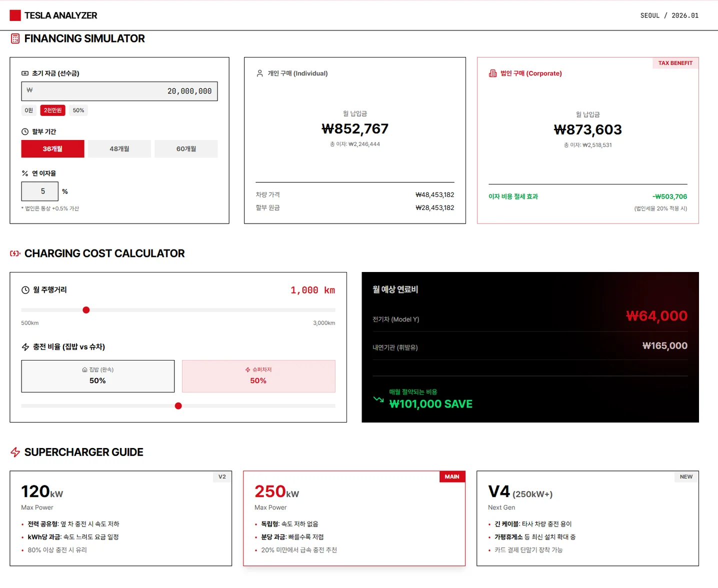The image size is (718, 588).
Task: Click the ₩101,000 SAVE text
Action: (431, 404)
